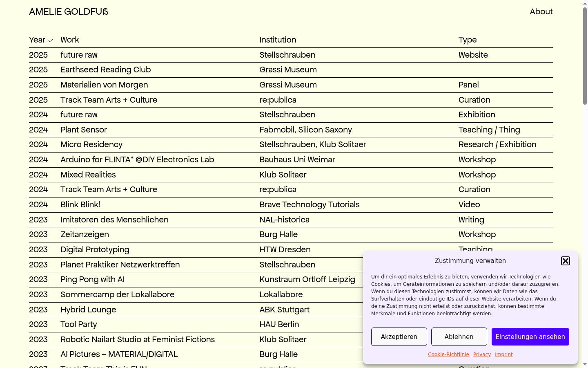
Task: Click the 'Stellschrauben, Klub Solitaer' institution cell
Action: (313, 145)
